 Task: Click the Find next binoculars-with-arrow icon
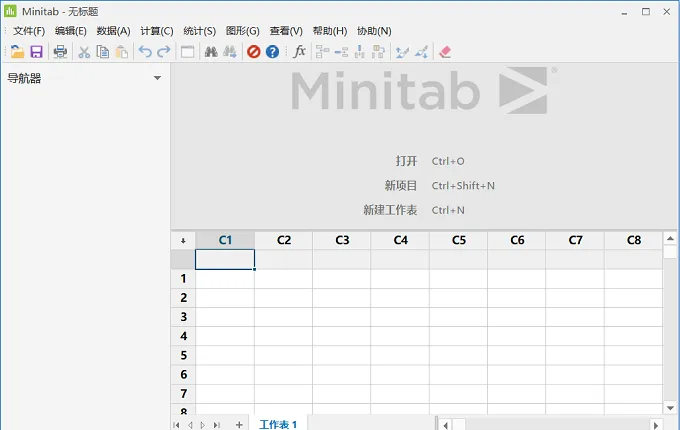point(230,52)
